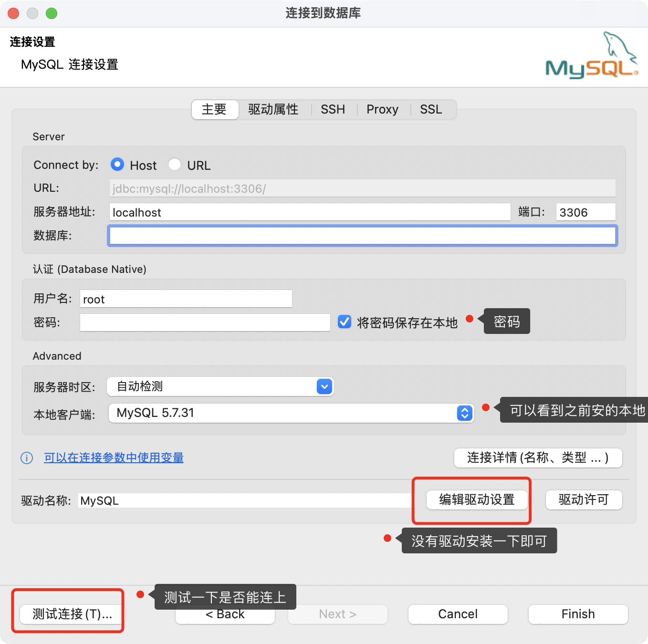The image size is (648, 644).
Task: Click the disabled JDBC URL field
Action: tap(363, 188)
